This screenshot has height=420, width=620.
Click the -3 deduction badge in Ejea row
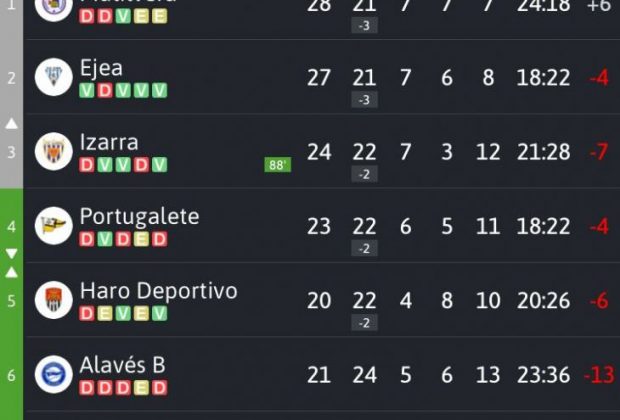point(364,100)
